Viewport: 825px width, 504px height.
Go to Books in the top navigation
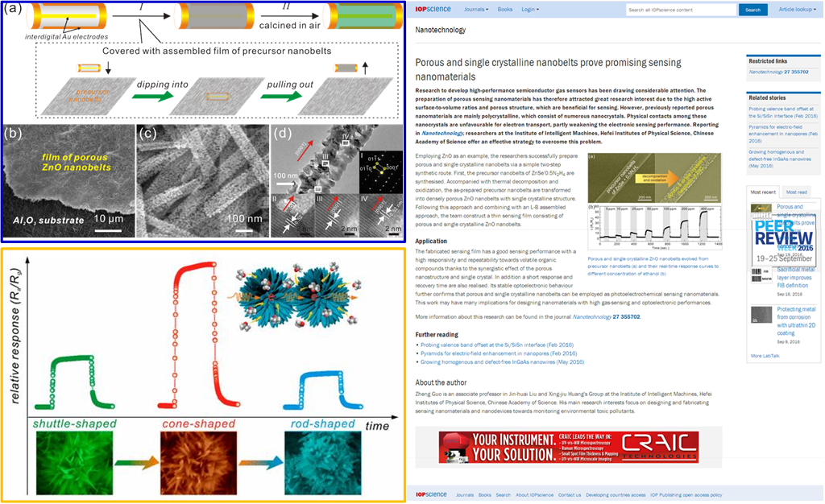(x=505, y=10)
